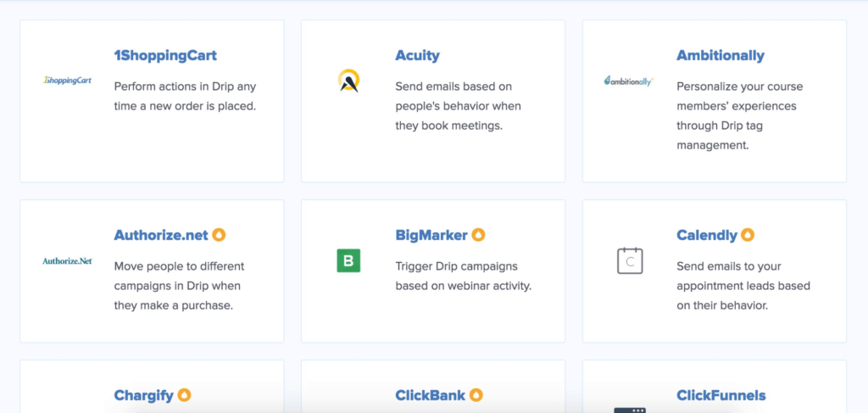The image size is (868, 413).
Task: Click text 'Move people to different'
Action: click(179, 266)
